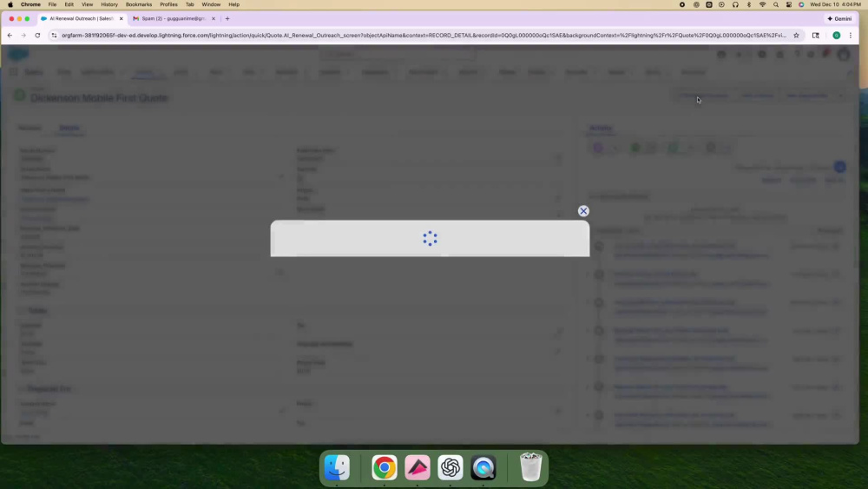Open the pink arrow app in Dock
This screenshot has height=489, width=868.
pyautogui.click(x=418, y=468)
